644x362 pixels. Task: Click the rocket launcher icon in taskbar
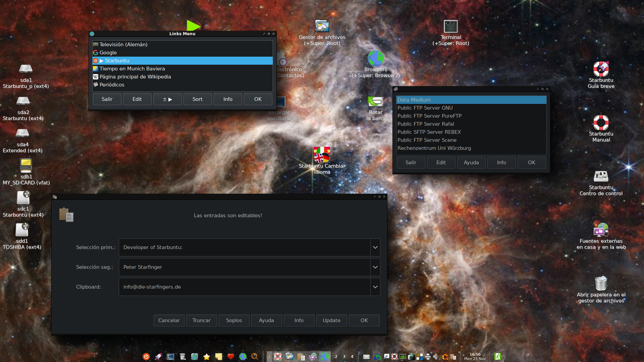158,357
